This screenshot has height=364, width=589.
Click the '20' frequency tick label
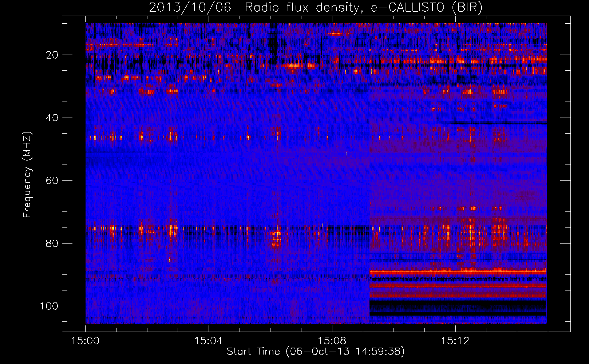point(52,55)
